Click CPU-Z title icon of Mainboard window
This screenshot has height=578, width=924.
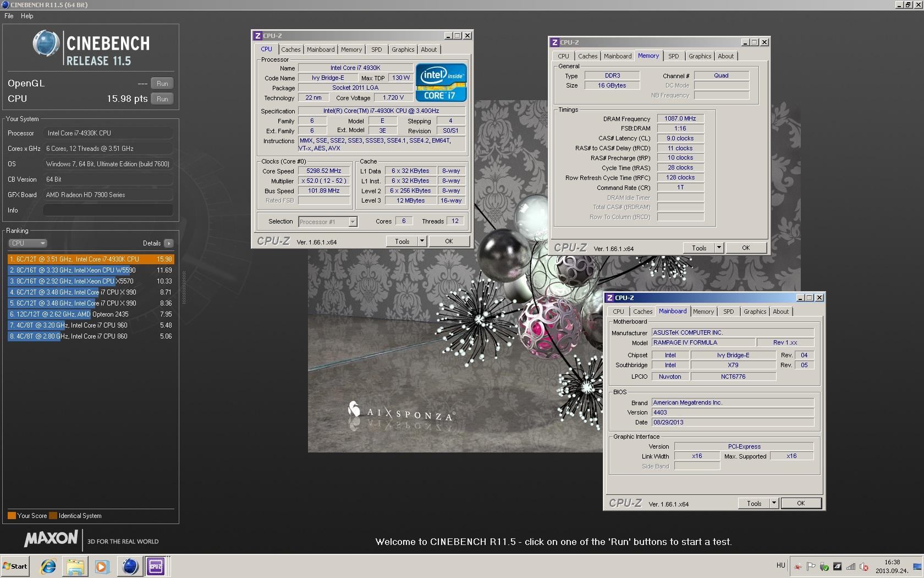click(x=609, y=298)
